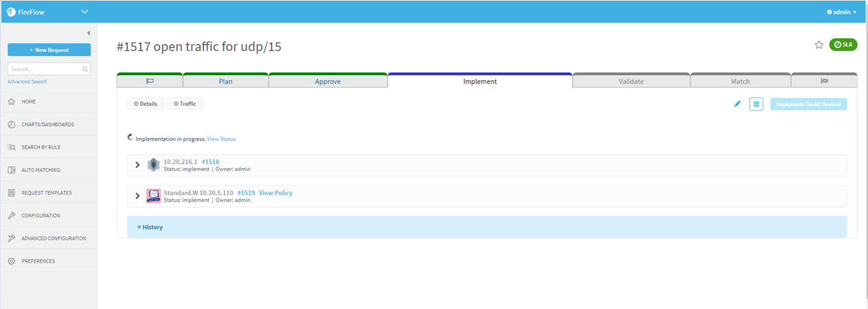868x309 pixels.
Task: Open the FireFlow application dropdown
Action: 85,11
